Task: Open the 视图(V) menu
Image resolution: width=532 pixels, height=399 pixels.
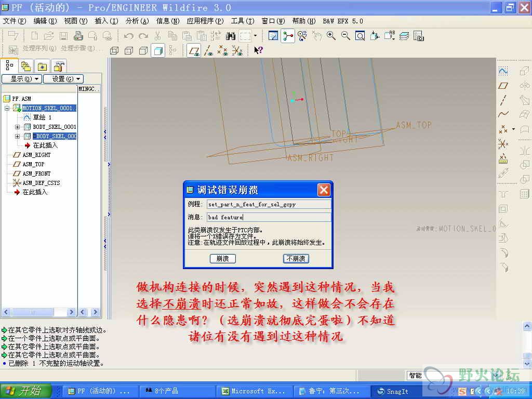Action: point(76,21)
